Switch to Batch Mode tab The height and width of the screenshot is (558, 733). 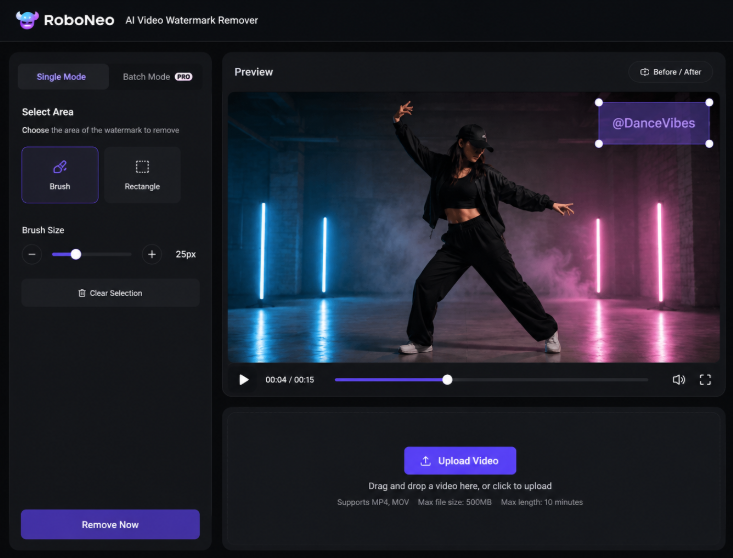[x=157, y=77]
